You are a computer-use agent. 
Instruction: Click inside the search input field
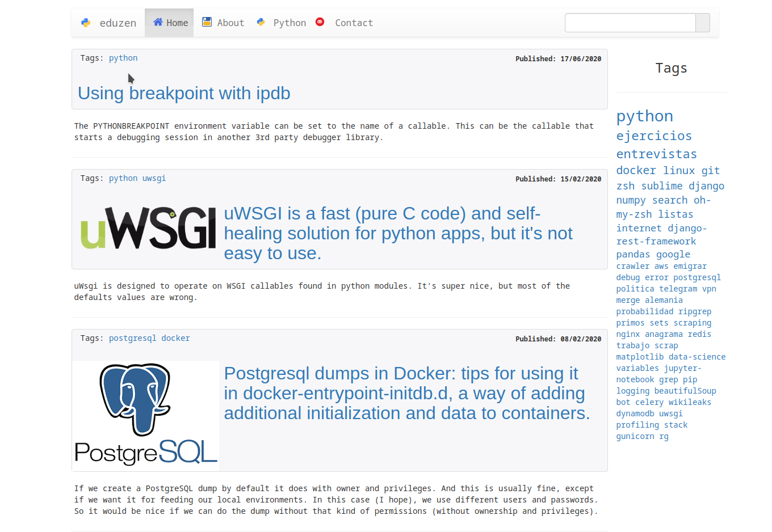630,22
